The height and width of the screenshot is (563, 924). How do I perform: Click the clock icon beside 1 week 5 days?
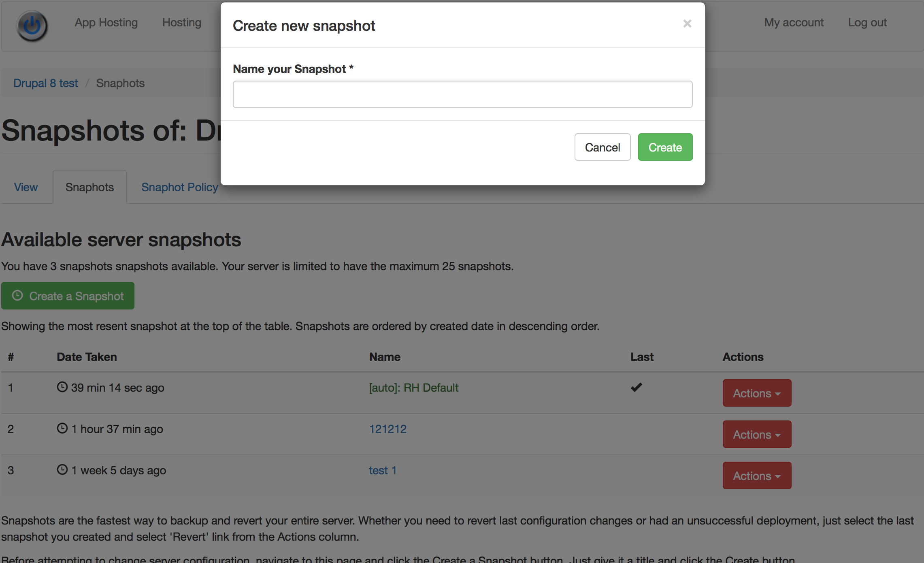[x=62, y=470]
